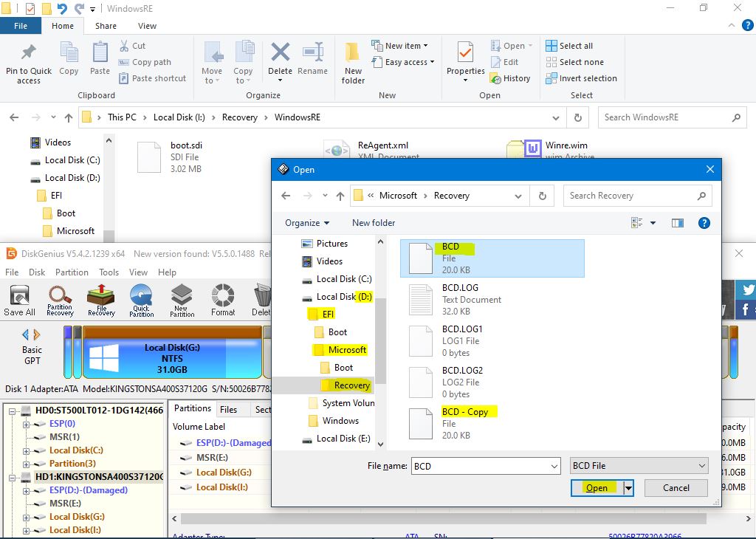This screenshot has width=756, height=539.
Task: Click the refresh button in Open dialog
Action: point(543,196)
